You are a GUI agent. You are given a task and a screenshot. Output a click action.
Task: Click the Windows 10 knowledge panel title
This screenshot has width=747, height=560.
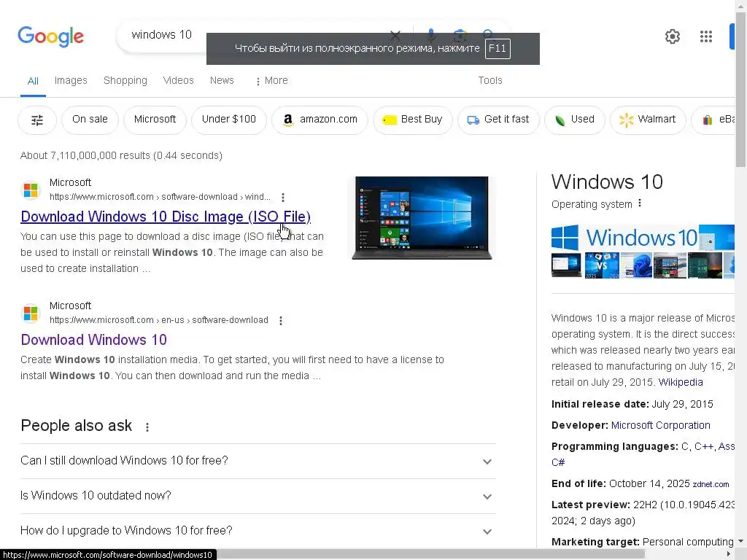click(607, 182)
